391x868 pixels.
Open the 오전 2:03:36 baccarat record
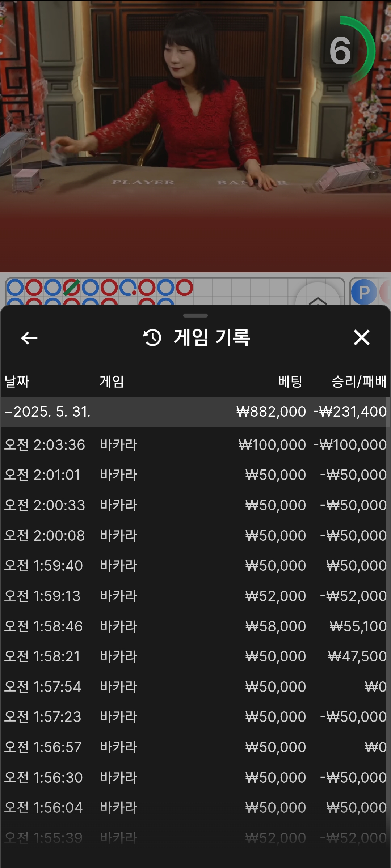click(x=195, y=445)
